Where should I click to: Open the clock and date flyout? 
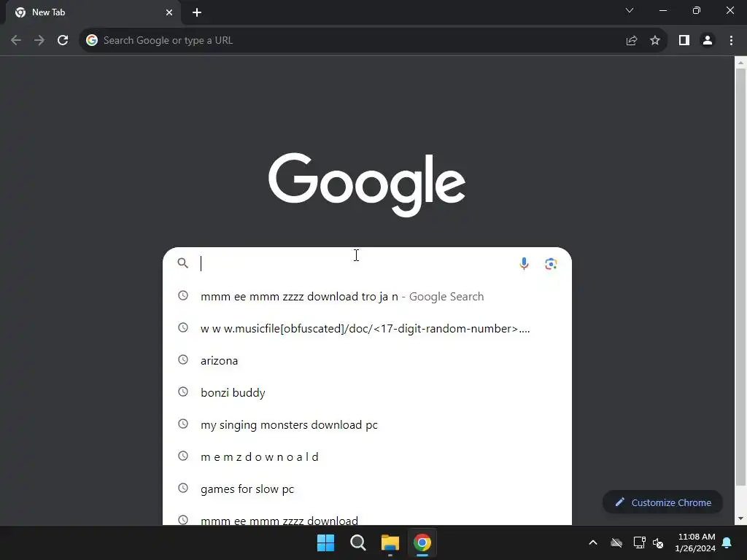click(x=695, y=542)
